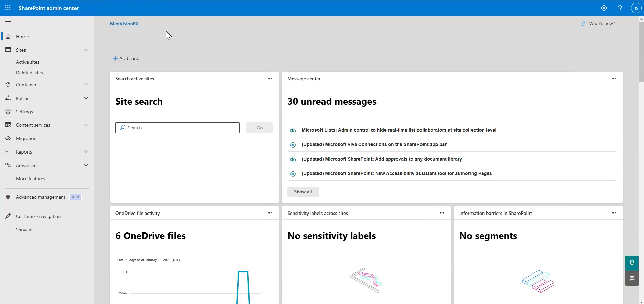Open the JS account avatar
The width and height of the screenshot is (644, 304).
tap(636, 8)
